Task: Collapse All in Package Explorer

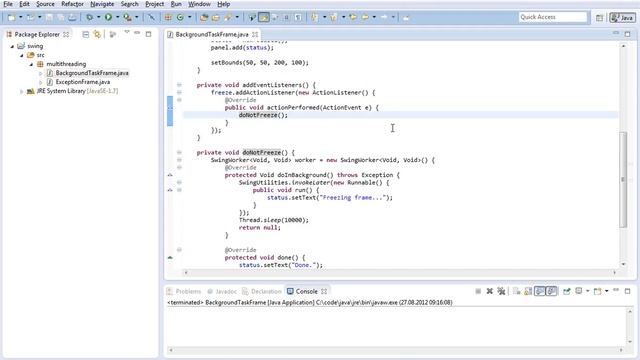Action: tap(86, 34)
